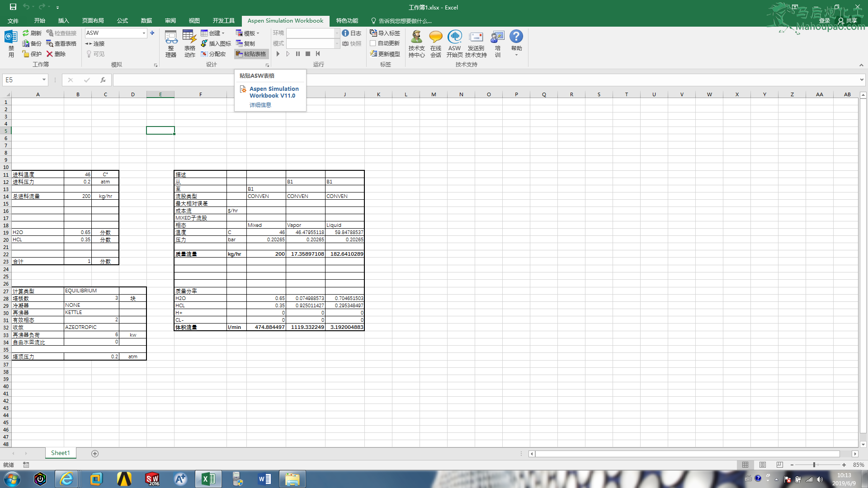The image size is (868, 488).
Task: Switch to page layout view
Action: coord(763,465)
